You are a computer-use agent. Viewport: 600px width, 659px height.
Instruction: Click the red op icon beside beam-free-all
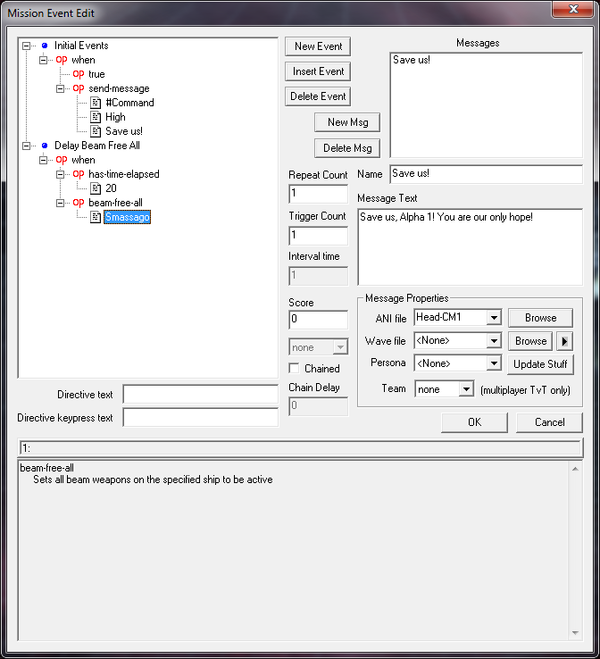(x=78, y=203)
